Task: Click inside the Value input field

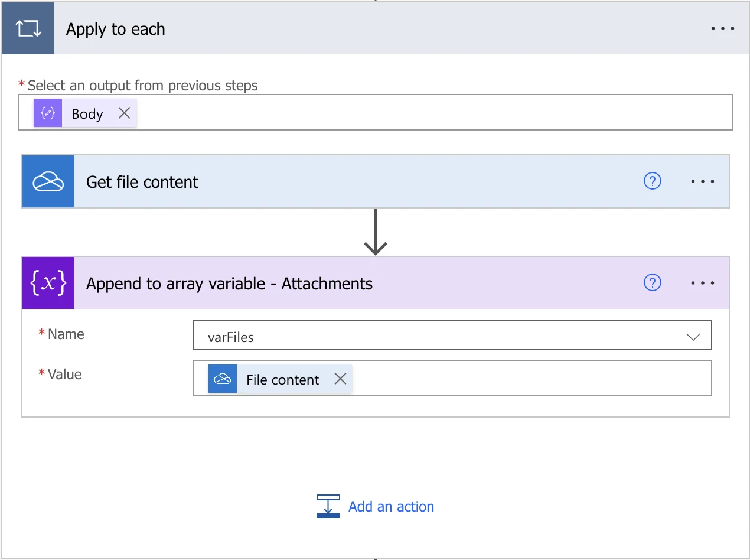Action: tap(452, 378)
